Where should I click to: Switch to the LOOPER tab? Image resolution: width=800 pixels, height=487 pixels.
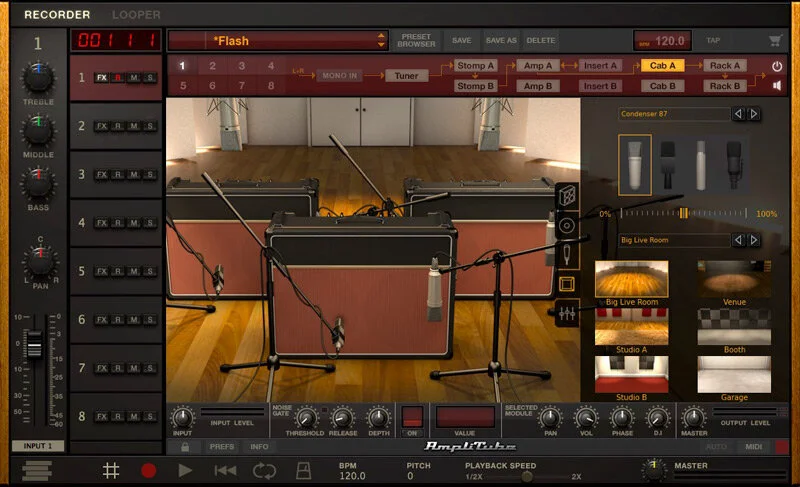[136, 15]
